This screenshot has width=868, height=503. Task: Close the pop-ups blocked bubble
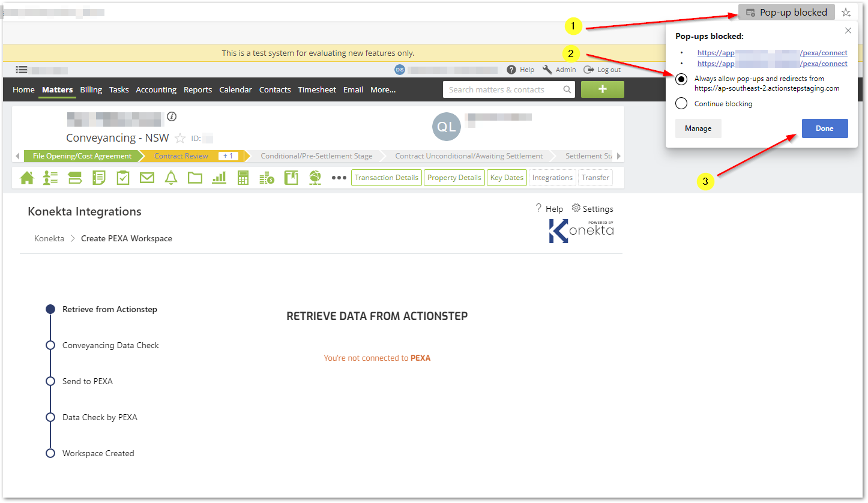tap(848, 31)
